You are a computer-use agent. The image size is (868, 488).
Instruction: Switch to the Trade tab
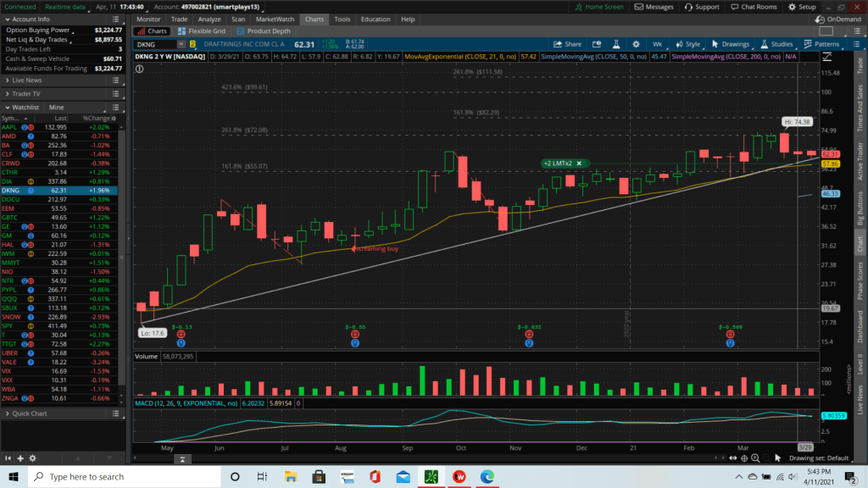(179, 19)
